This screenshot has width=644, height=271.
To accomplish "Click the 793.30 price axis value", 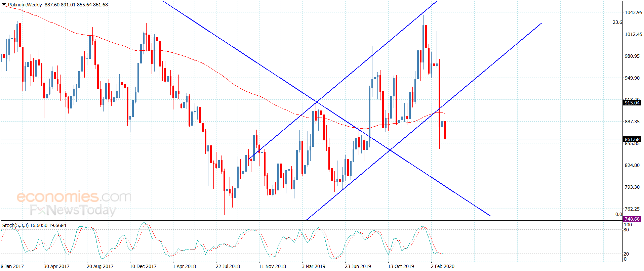I will 632,187.
